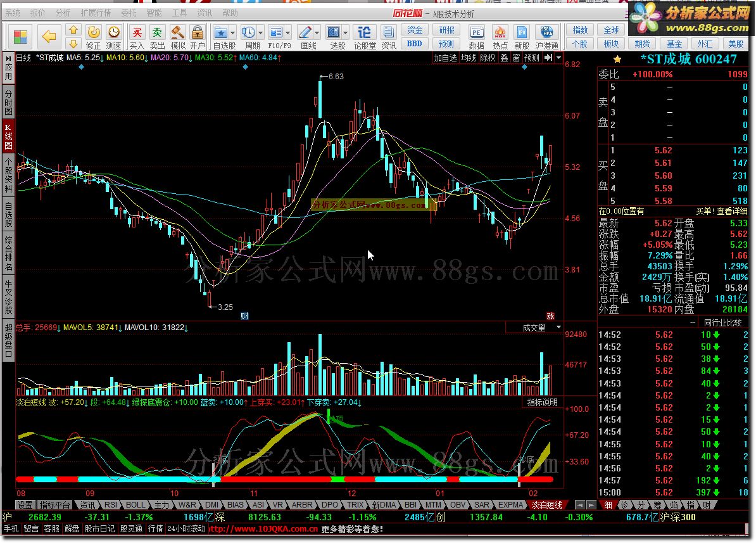Toggle the 超级盘口 side panel
Screen dimensions: 756x543
pos(8,340)
